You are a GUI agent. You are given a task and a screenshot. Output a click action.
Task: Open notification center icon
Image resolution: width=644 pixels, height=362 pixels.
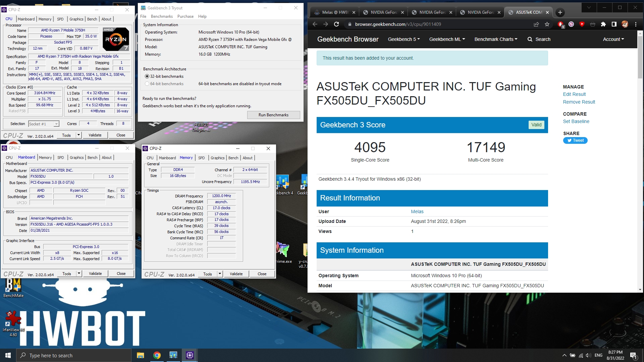click(633, 355)
